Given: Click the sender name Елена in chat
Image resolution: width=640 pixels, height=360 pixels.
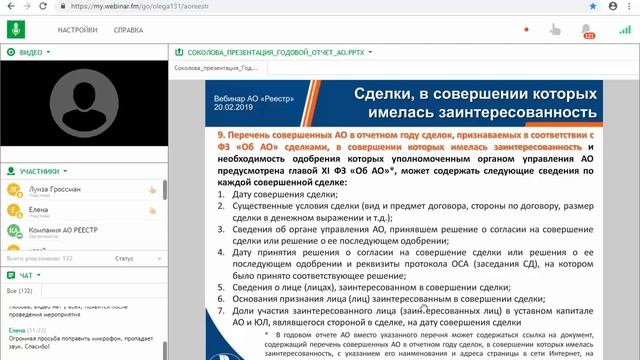Looking at the screenshot, I should (17, 330).
